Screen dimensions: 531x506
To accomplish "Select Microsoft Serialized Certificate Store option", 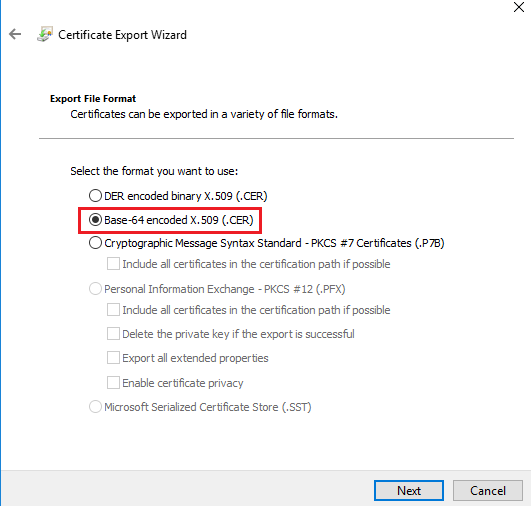I will [95, 407].
